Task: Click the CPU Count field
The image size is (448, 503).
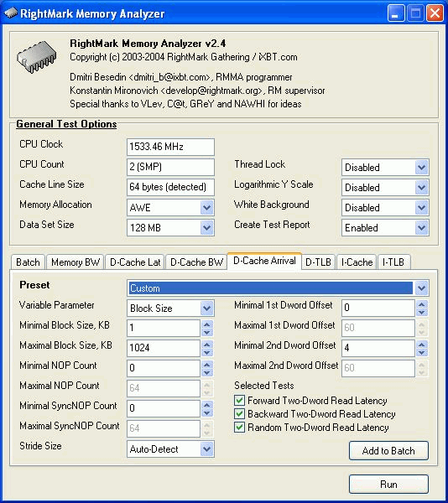Action: click(170, 167)
